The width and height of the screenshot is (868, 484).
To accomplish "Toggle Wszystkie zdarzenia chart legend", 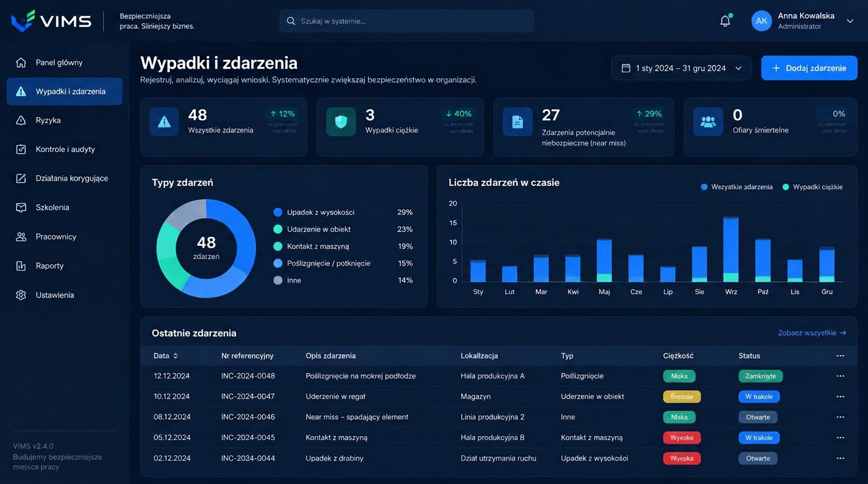I will 737,187.
